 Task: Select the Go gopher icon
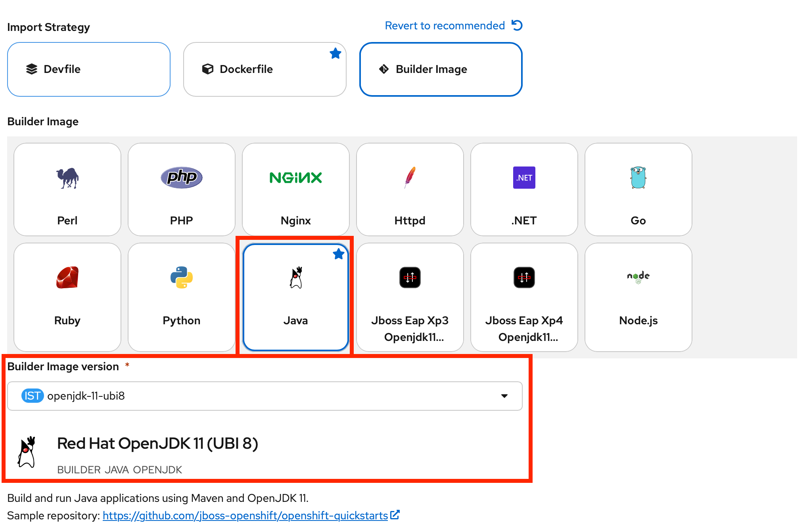(638, 178)
